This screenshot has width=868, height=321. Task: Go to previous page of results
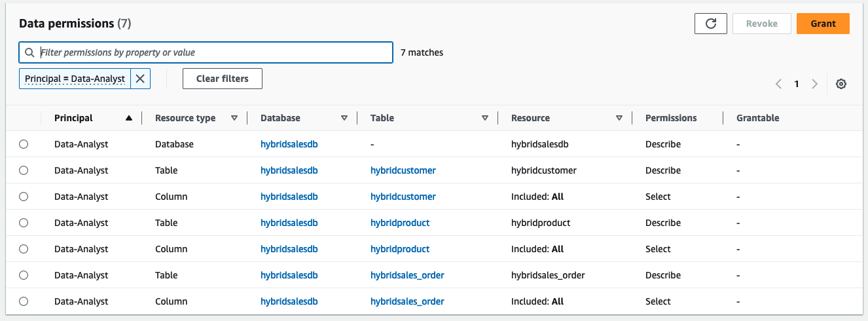click(x=778, y=84)
